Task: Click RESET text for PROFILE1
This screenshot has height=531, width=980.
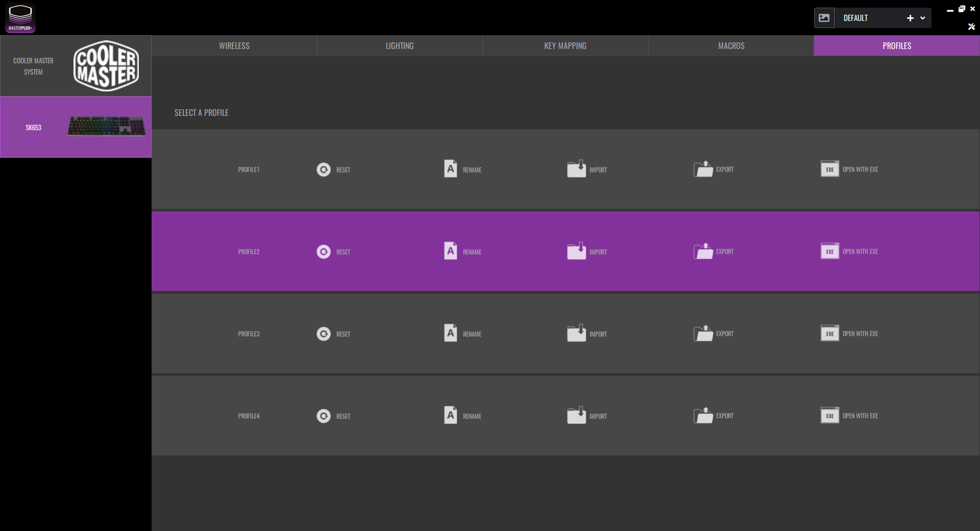Action: tap(343, 170)
